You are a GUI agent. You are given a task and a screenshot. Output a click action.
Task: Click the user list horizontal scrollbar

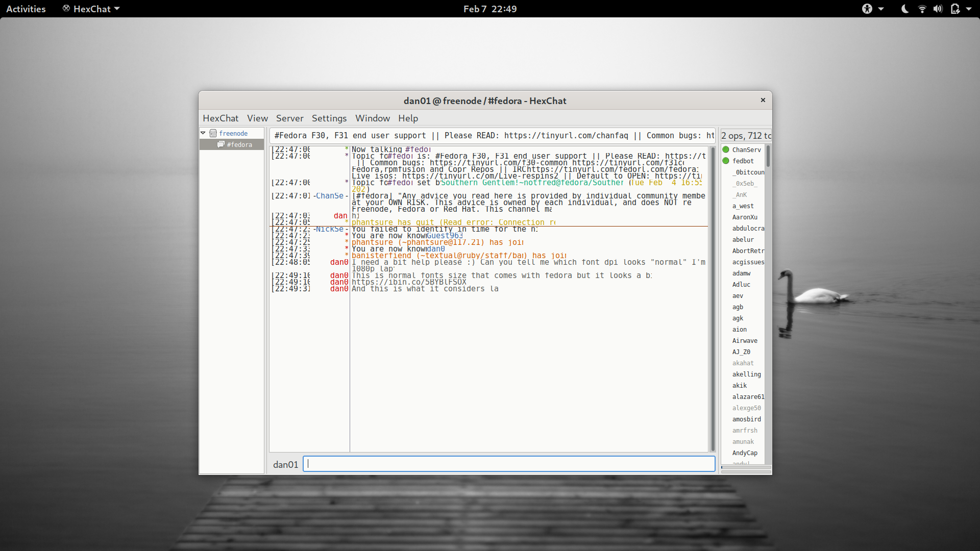746,467
